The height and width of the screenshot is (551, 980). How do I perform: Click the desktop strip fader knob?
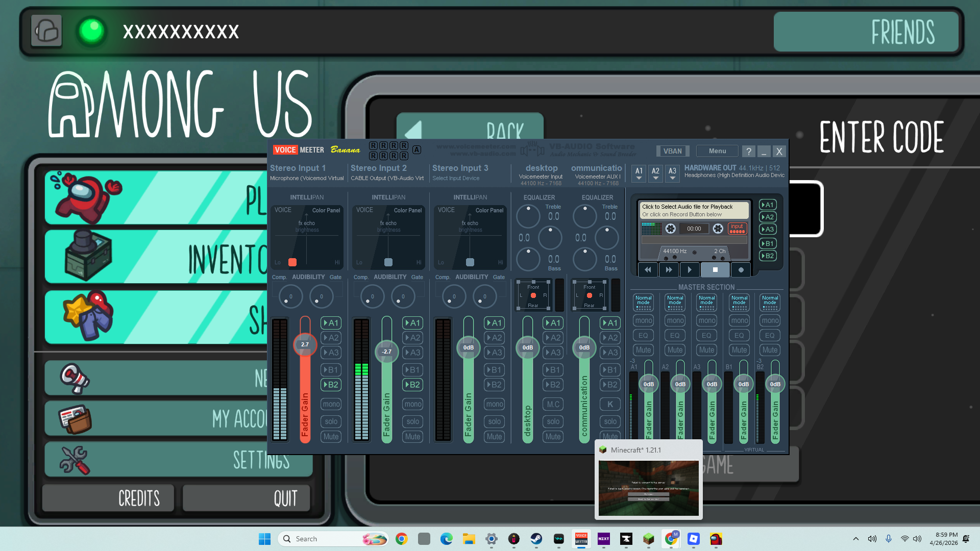[527, 347]
